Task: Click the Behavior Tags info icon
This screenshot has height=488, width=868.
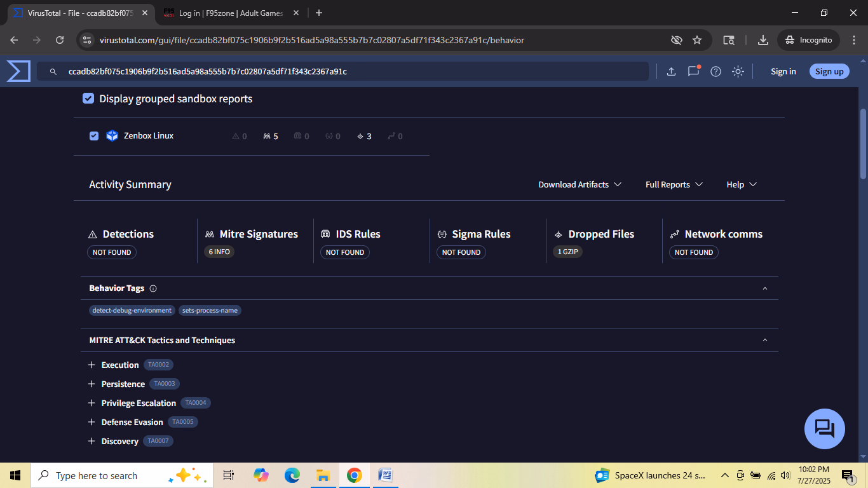Action: click(153, 288)
